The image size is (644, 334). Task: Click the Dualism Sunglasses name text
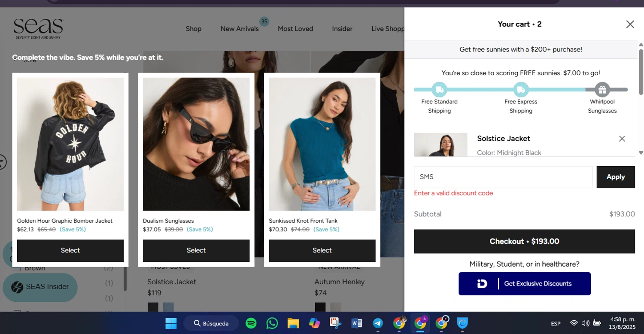click(x=168, y=221)
